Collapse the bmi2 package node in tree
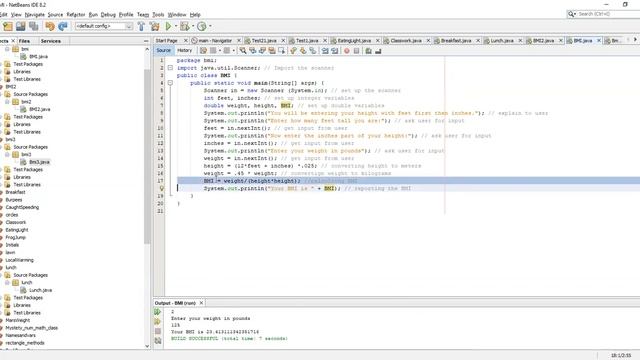This screenshot has width=640, height=360. click(7, 102)
